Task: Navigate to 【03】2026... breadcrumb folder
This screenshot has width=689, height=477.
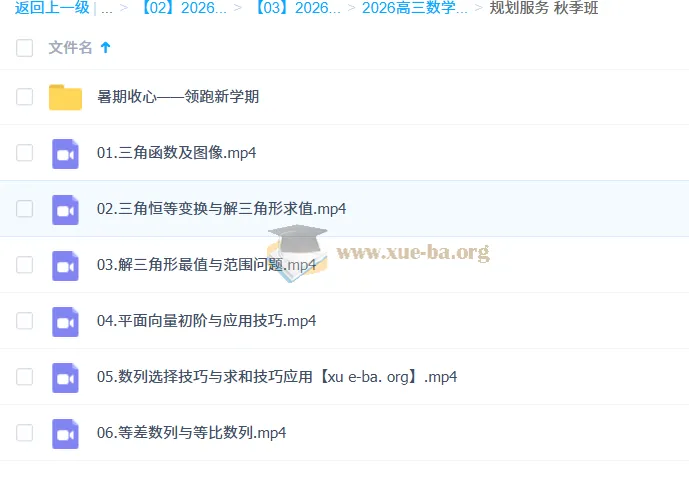Action: click(x=297, y=9)
